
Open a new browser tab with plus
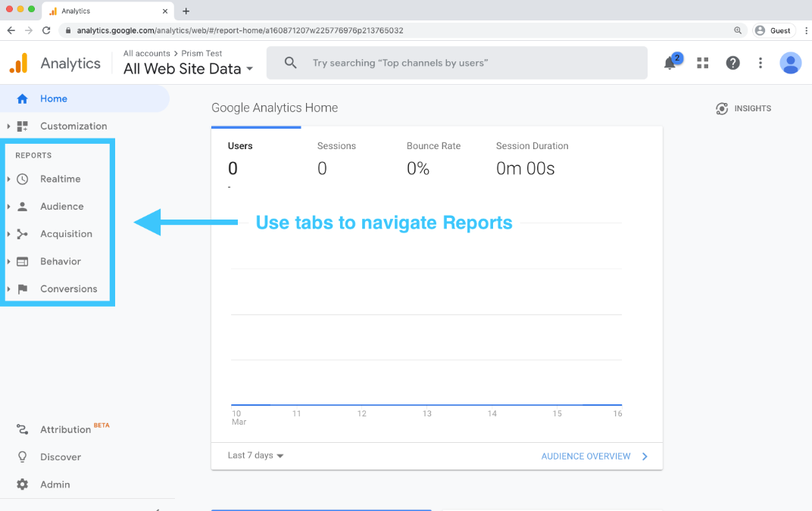[186, 11]
